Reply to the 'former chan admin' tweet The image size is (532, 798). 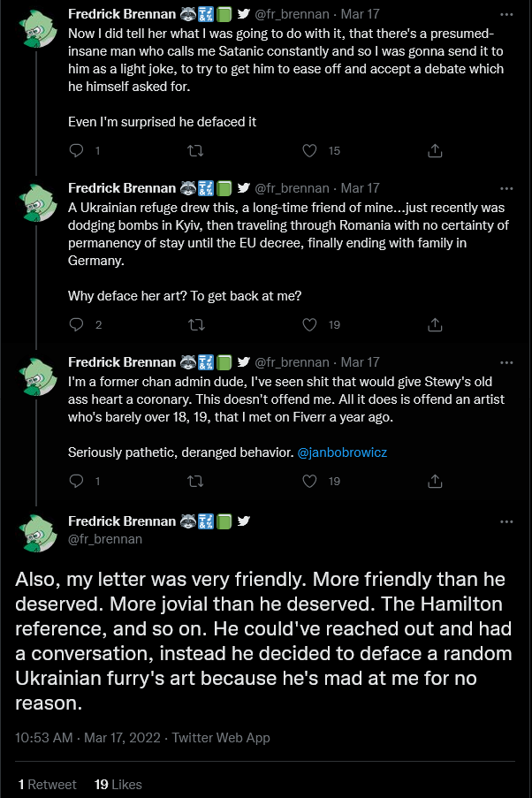coord(76,481)
